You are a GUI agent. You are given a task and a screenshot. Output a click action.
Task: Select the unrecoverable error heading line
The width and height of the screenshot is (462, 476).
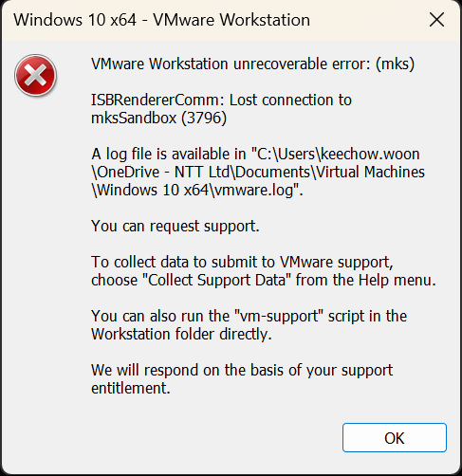click(x=252, y=64)
